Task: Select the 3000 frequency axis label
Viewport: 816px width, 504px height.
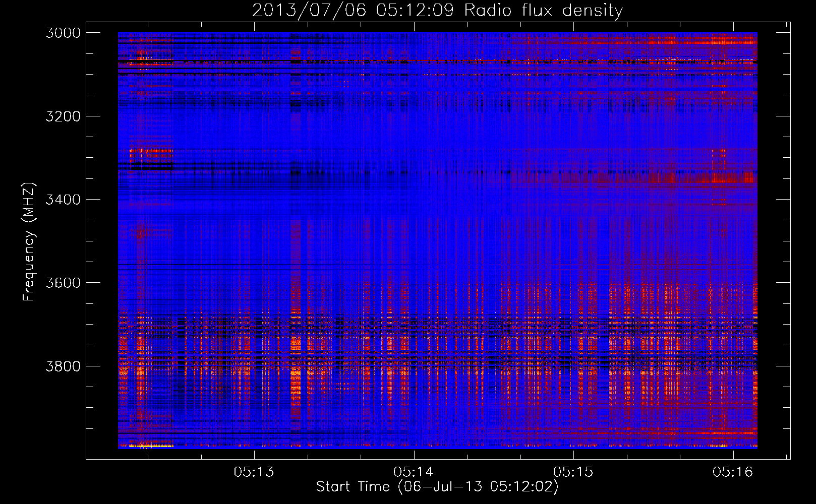Action: (x=63, y=33)
